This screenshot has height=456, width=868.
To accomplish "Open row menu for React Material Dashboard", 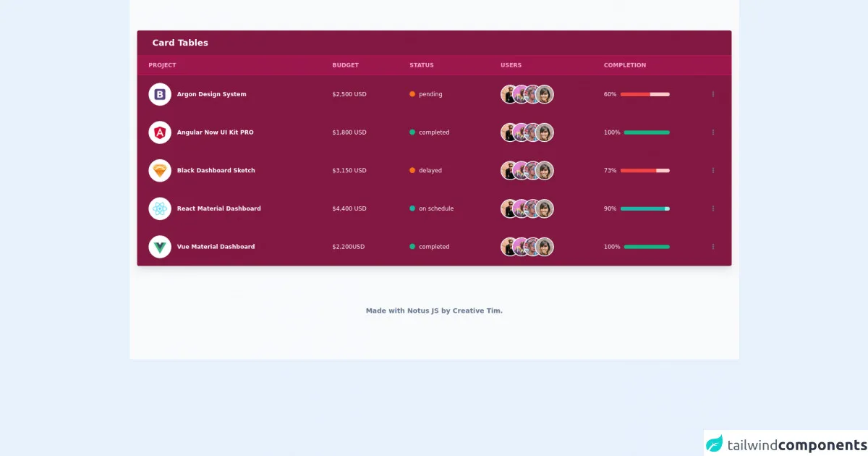I will (713, 208).
